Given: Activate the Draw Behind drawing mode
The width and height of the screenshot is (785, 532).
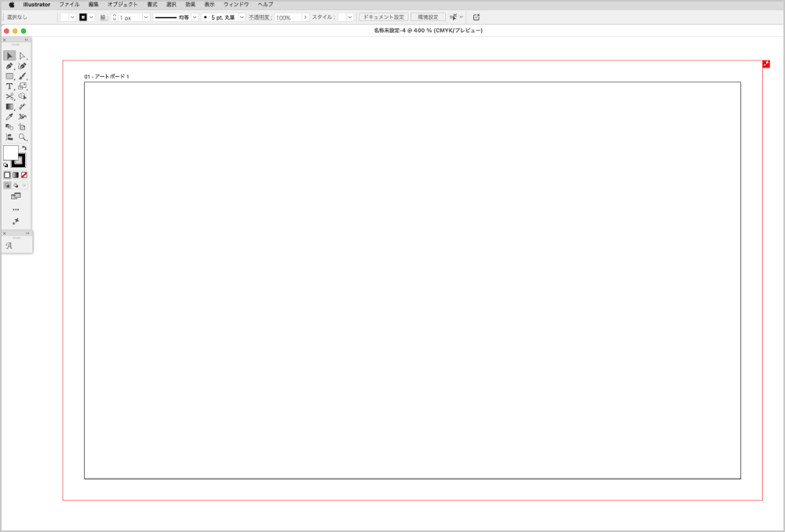Looking at the screenshot, I should click(16, 185).
